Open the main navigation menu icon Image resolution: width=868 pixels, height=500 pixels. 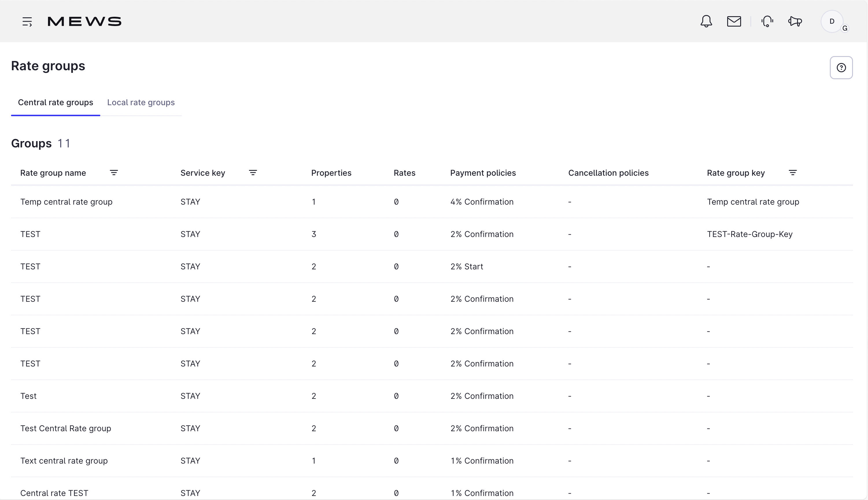tap(27, 22)
